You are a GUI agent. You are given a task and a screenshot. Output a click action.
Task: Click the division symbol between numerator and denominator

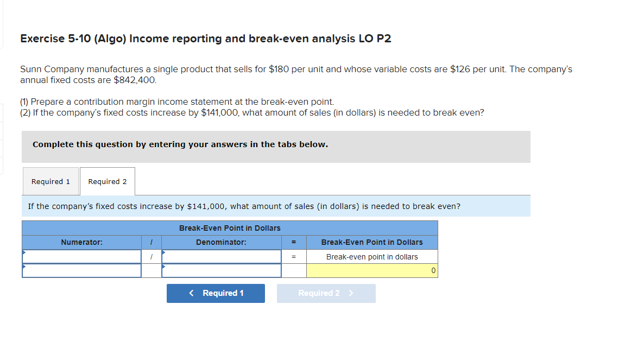(x=152, y=256)
